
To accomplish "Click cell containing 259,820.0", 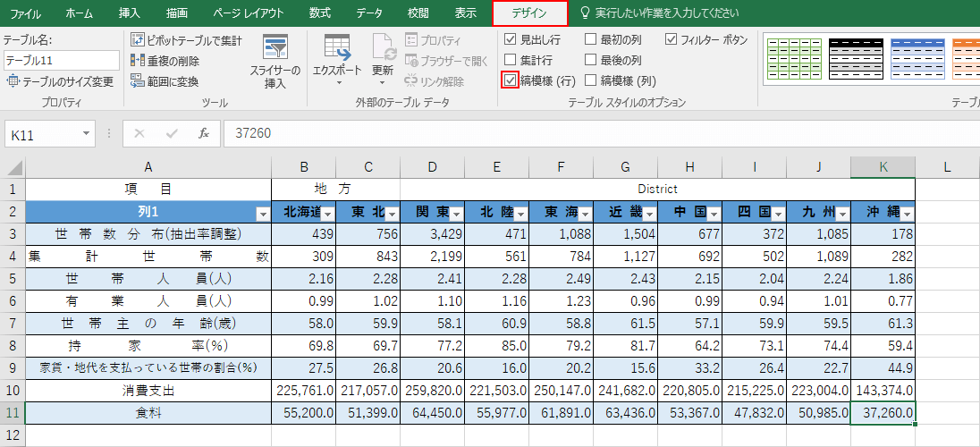I will point(433,391).
